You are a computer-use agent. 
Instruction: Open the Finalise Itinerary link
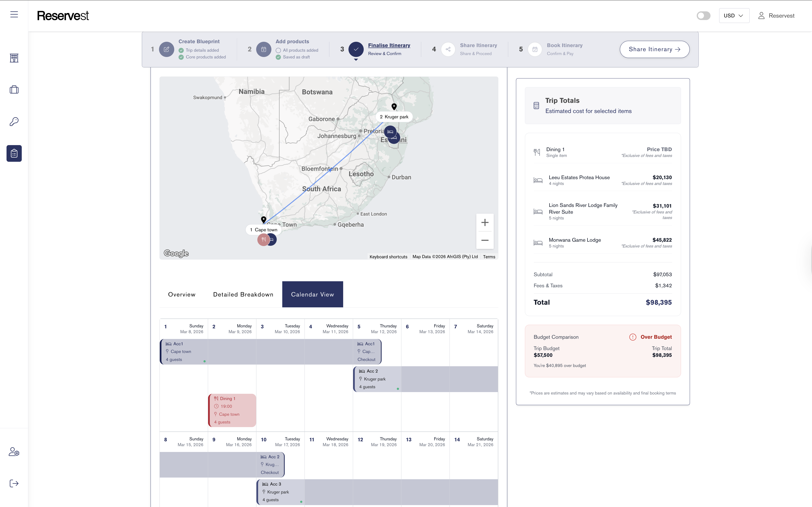[x=389, y=45]
